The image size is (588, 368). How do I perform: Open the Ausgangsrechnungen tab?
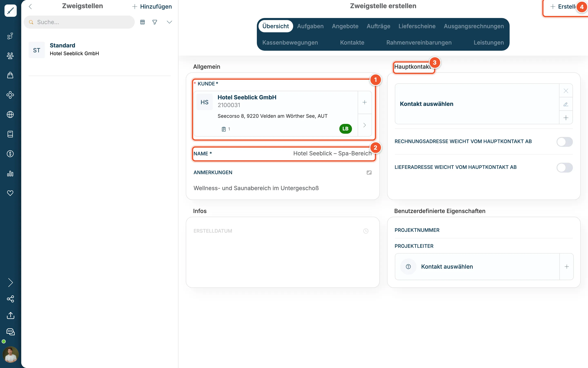(x=474, y=26)
